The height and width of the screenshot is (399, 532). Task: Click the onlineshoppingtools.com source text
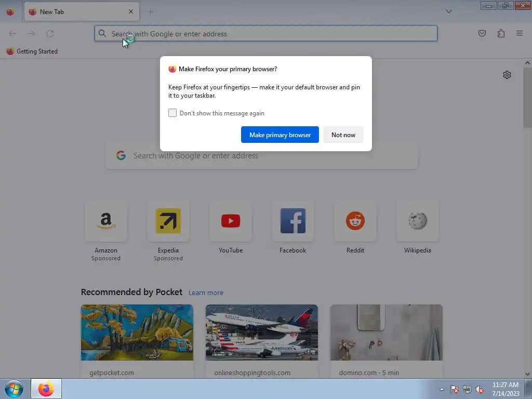click(252, 373)
